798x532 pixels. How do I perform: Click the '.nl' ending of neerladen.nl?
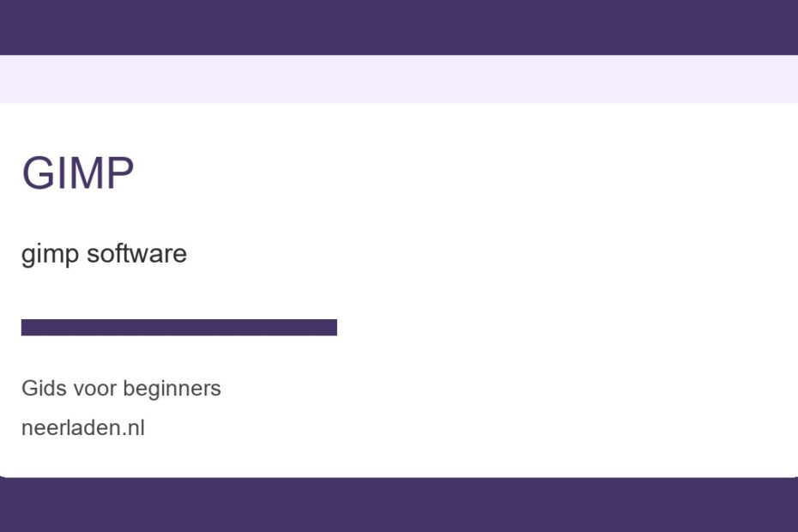point(134,428)
